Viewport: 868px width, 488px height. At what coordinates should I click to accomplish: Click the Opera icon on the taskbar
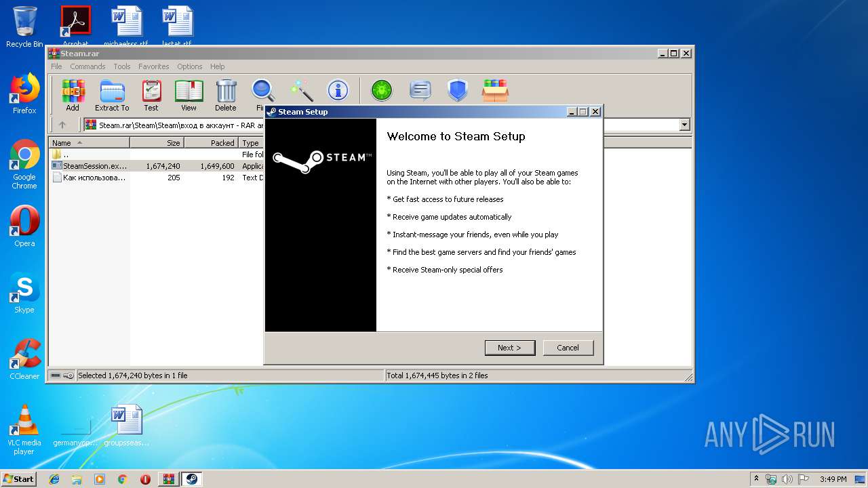(145, 479)
